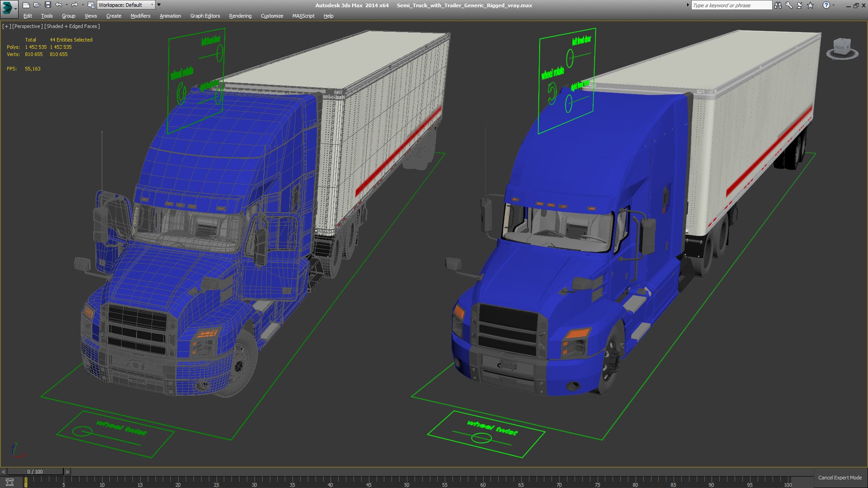This screenshot has width=868, height=488.
Task: Click the Polys total value 1 452 535
Action: click(x=36, y=47)
